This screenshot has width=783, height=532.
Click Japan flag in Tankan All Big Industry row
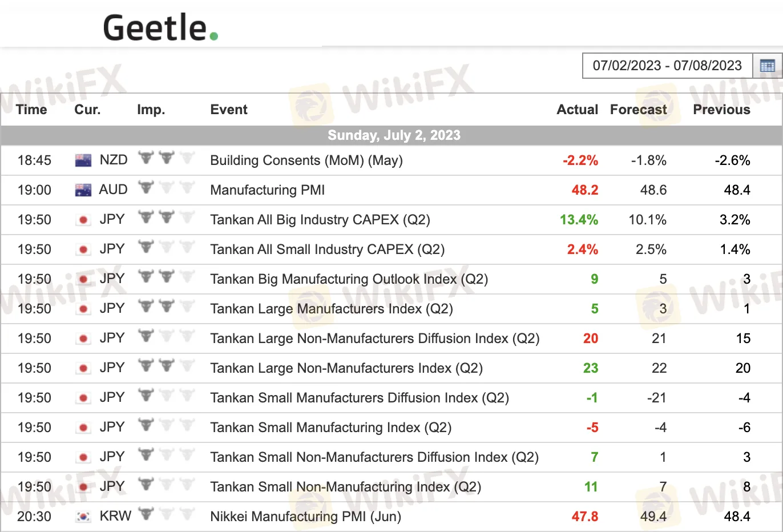click(x=83, y=220)
